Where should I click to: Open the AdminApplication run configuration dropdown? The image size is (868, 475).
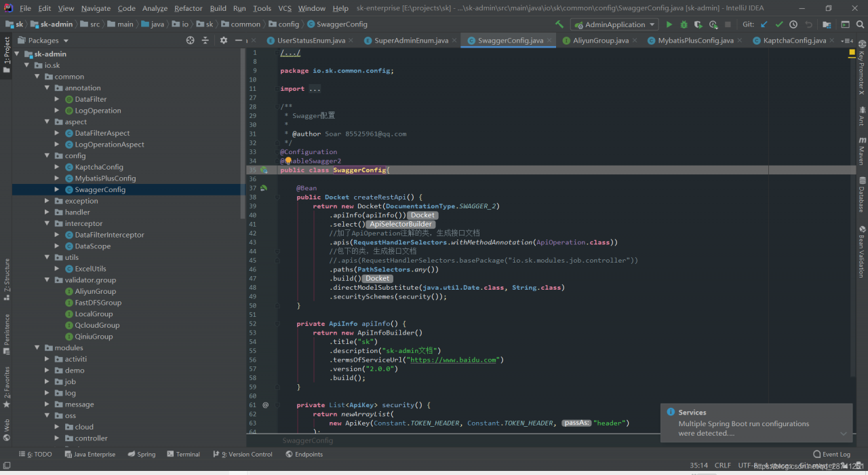[615, 24]
